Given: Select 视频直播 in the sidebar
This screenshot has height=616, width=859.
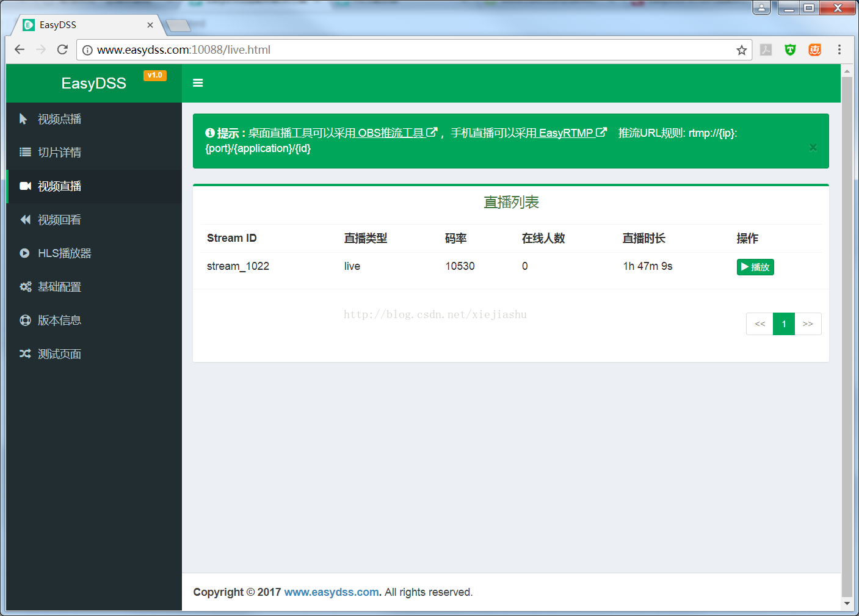Looking at the screenshot, I should coord(94,186).
